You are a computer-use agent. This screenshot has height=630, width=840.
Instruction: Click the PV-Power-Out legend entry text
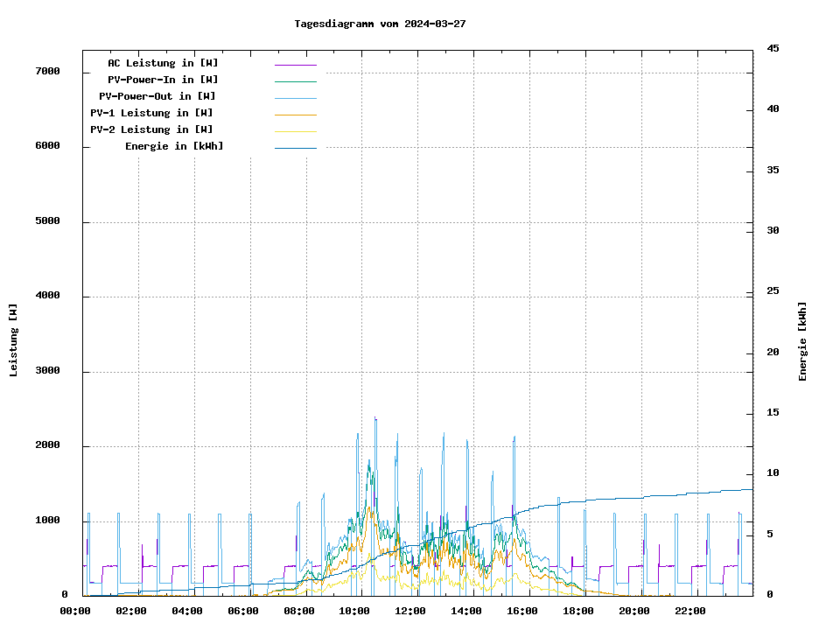point(158,96)
